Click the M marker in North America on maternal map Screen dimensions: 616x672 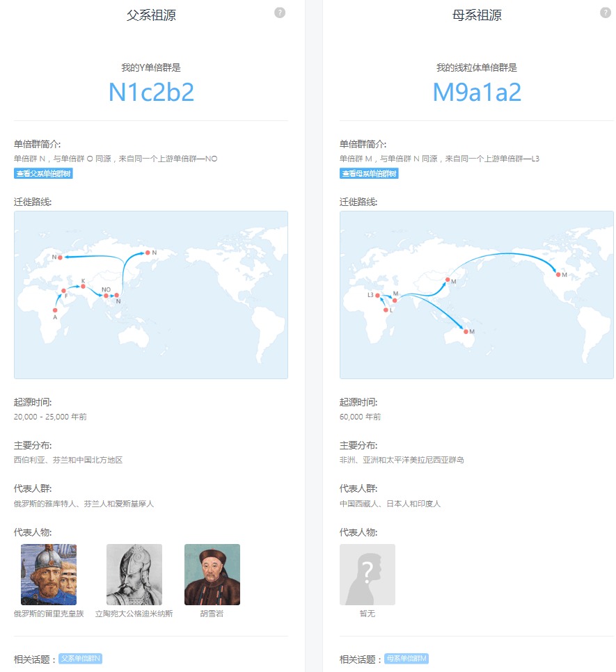(x=558, y=275)
